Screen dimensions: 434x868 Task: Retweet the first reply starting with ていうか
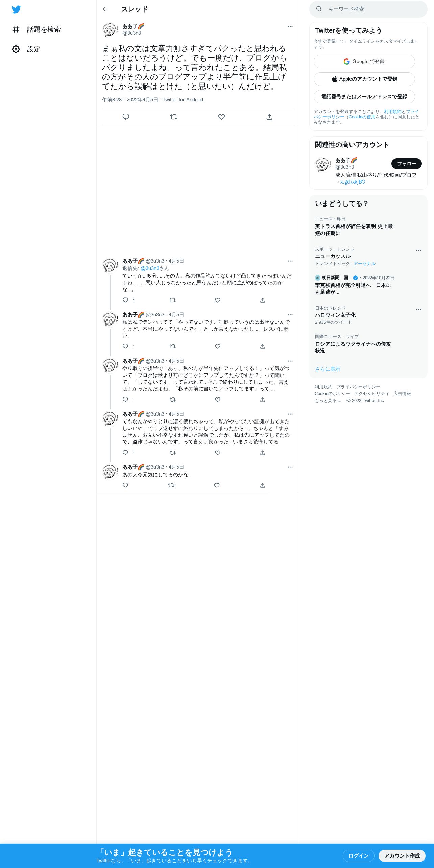tap(173, 300)
